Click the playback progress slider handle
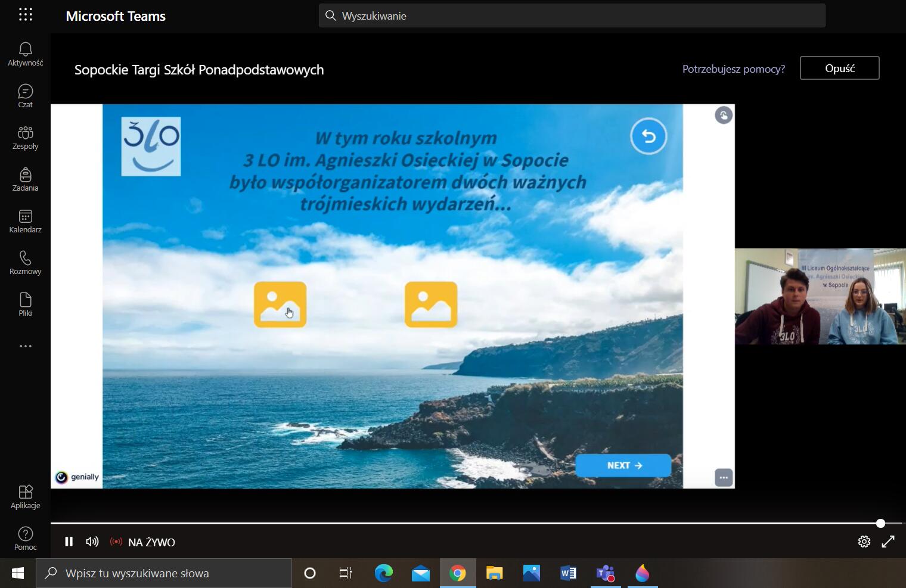Screen dimensions: 906x588 [x=880, y=524]
